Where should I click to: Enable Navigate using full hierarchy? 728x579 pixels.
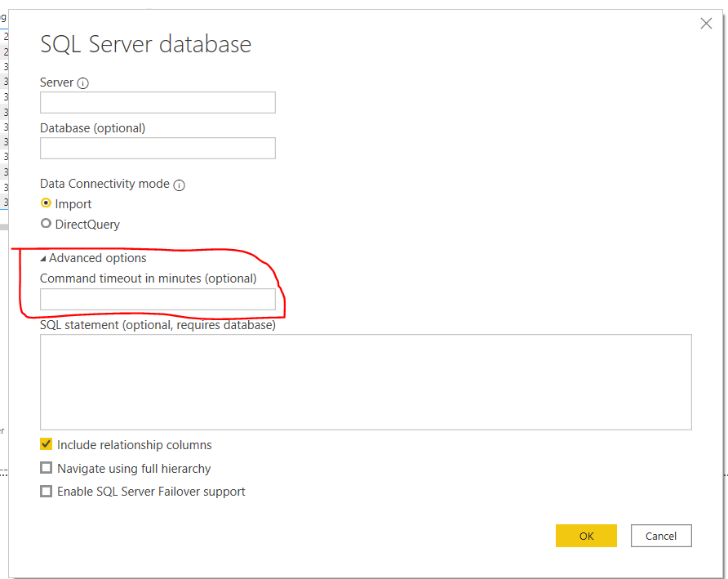click(x=46, y=468)
